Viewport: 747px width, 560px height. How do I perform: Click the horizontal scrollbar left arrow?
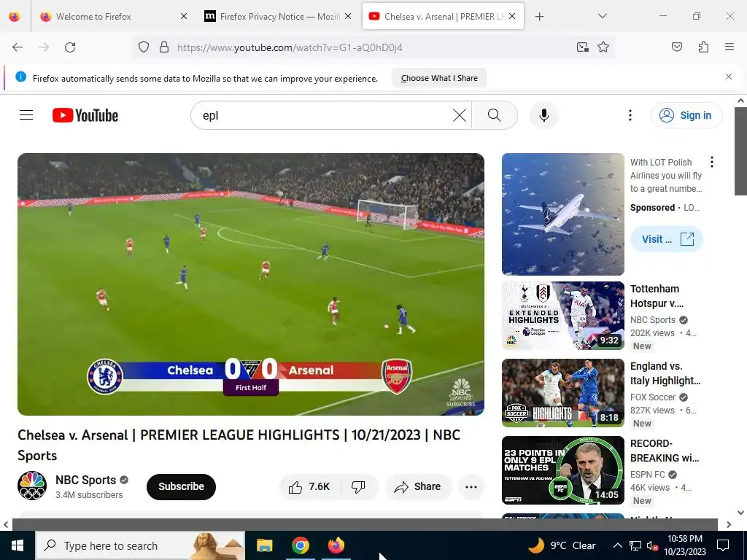pyautogui.click(x=6, y=524)
